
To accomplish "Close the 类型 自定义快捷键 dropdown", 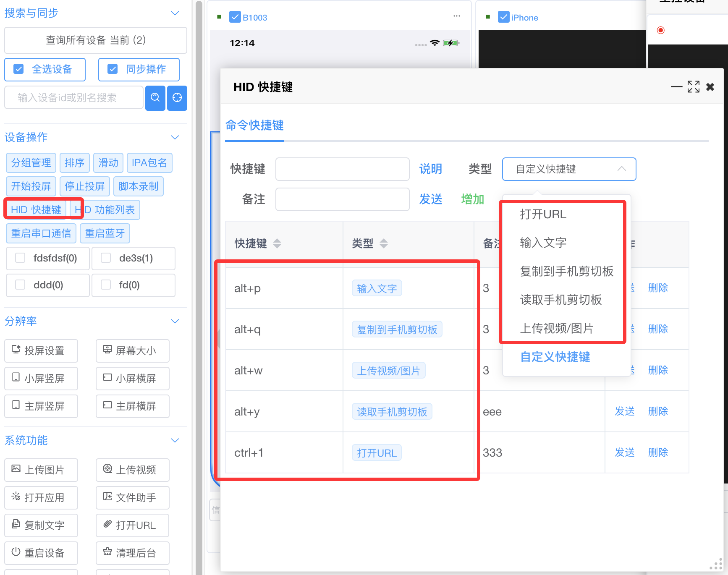I will (x=621, y=169).
